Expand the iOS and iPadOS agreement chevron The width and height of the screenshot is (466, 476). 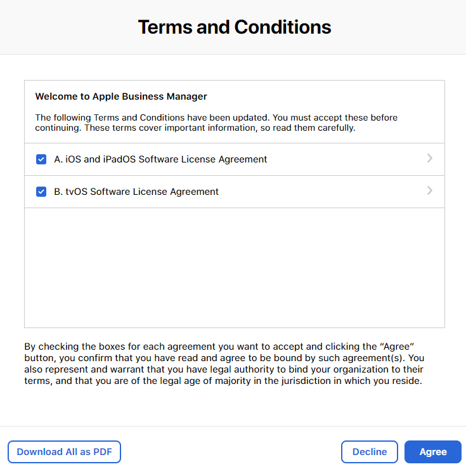pyautogui.click(x=429, y=158)
